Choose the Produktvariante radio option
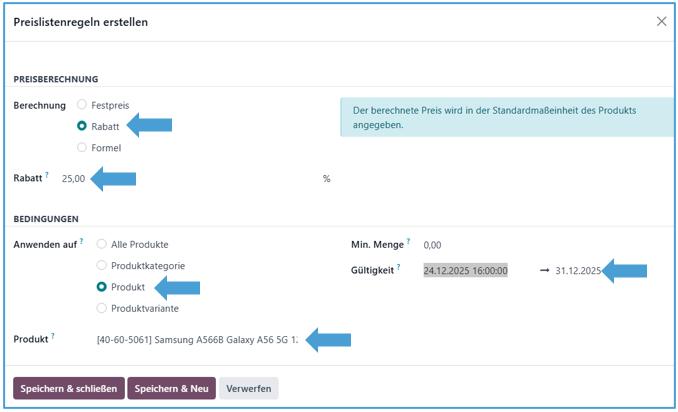The image size is (678, 412). pyautogui.click(x=101, y=308)
